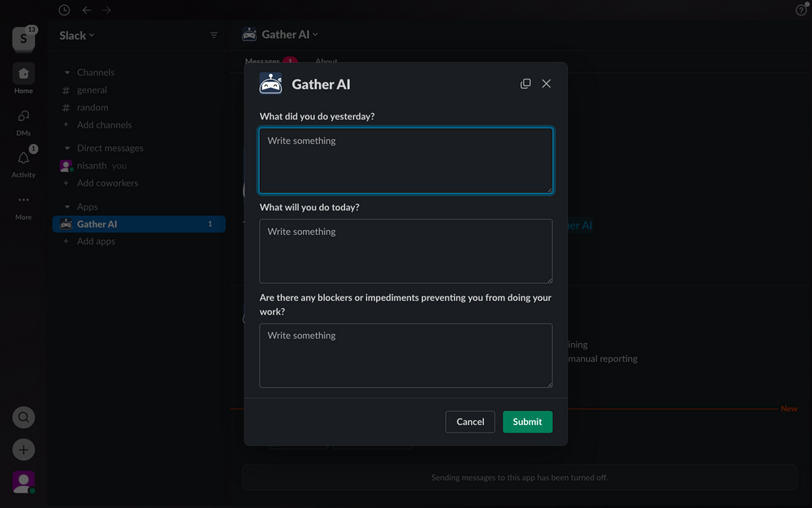Click the plus icon beside Add channels
The height and width of the screenshot is (508, 812).
[x=66, y=124]
